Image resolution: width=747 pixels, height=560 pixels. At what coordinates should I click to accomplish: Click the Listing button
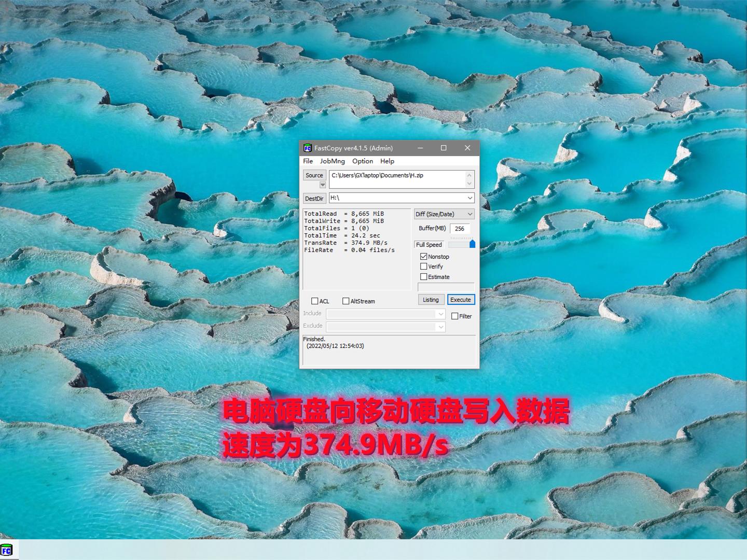tap(431, 299)
